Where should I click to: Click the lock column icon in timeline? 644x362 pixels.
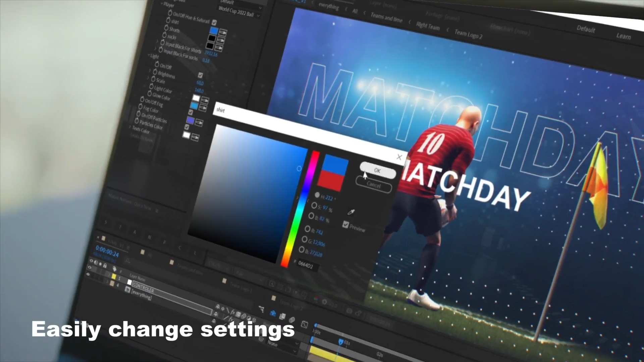pos(105,265)
